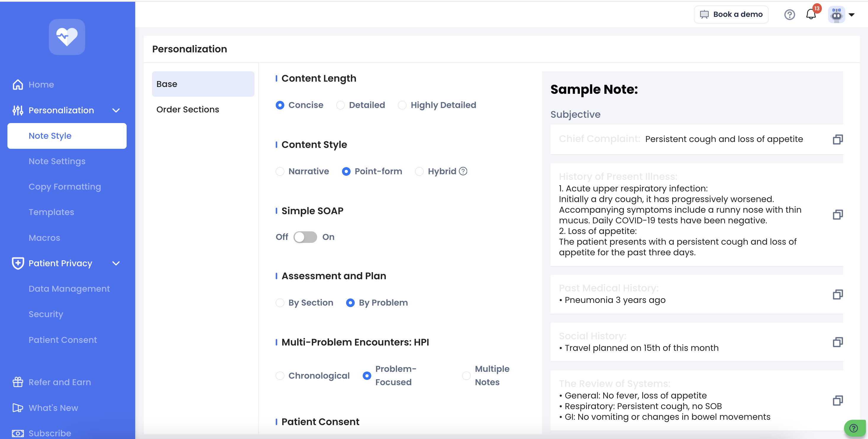Open the green help widget button
The width and height of the screenshot is (868, 439).
pyautogui.click(x=854, y=428)
